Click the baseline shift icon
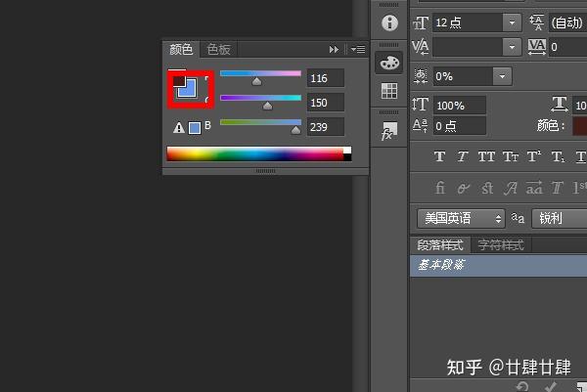The image size is (587, 392). tap(420, 126)
